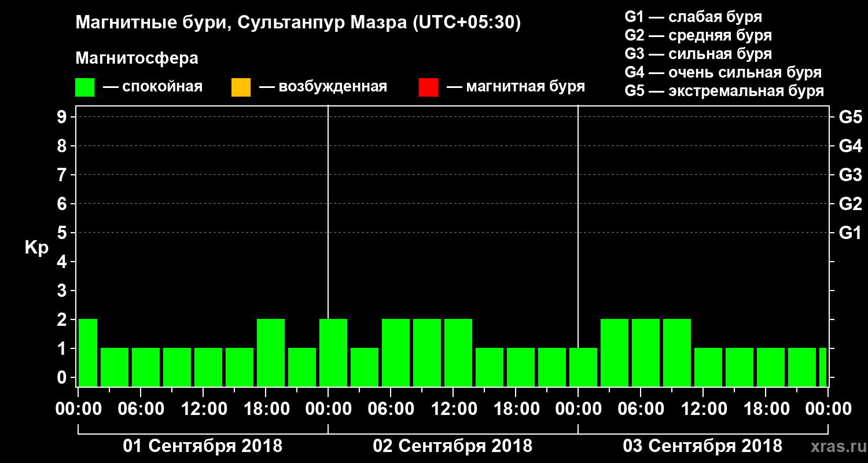The width and height of the screenshot is (868, 463).
Task: Click the 'Kp' axis label
Action: 36,248
